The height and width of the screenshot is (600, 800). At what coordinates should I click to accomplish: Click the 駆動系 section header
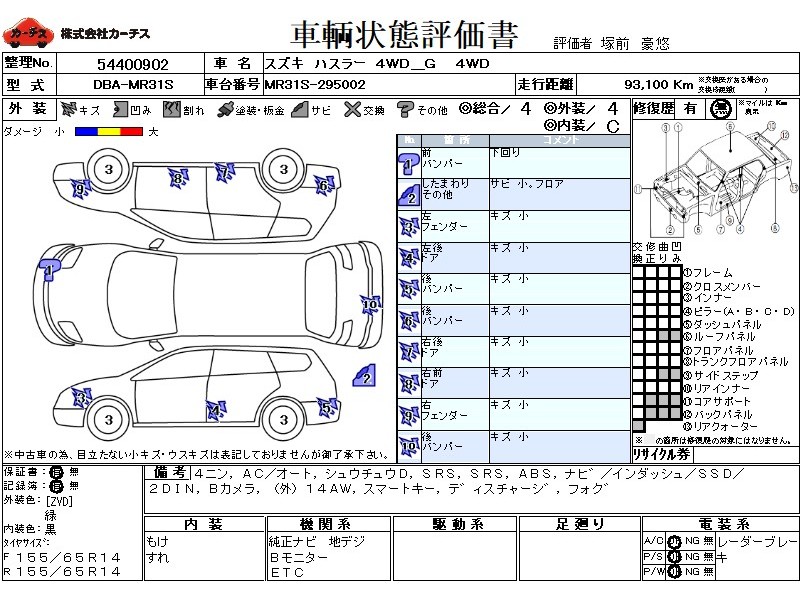coord(456,524)
